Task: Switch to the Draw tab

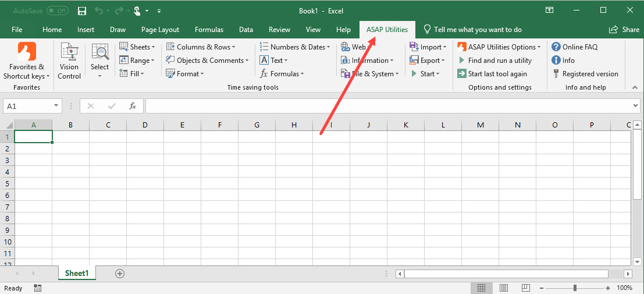Action: click(x=118, y=30)
